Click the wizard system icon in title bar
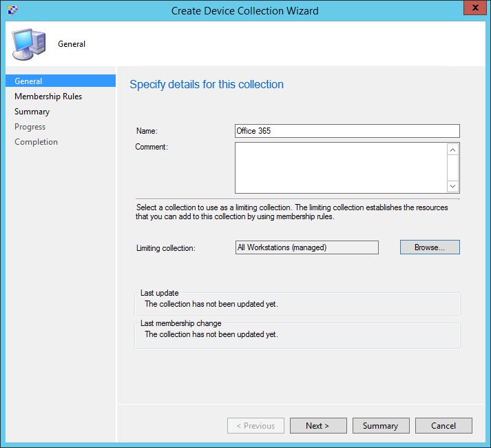The width and height of the screenshot is (491, 448). click(12, 10)
